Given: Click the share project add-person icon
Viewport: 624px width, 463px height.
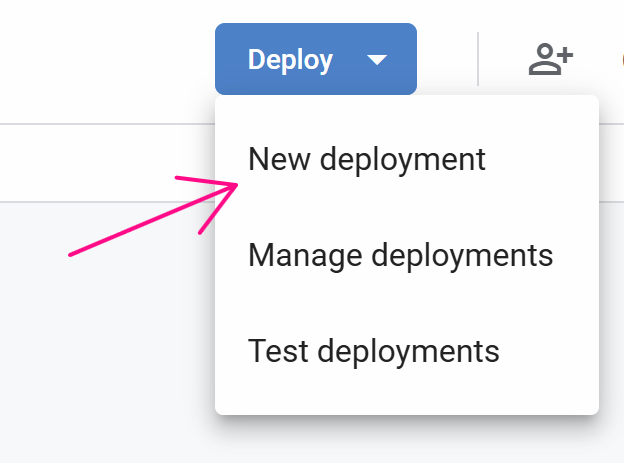Looking at the screenshot, I should tap(550, 60).
